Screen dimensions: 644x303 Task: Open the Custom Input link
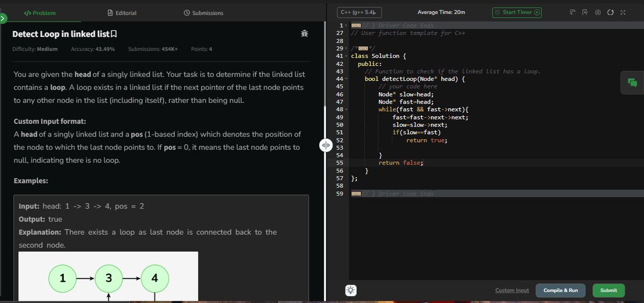pos(511,290)
